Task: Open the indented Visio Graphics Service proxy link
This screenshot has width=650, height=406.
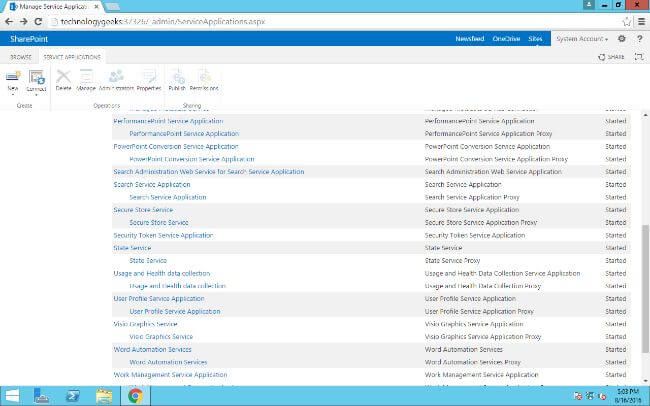Action: coord(161,336)
